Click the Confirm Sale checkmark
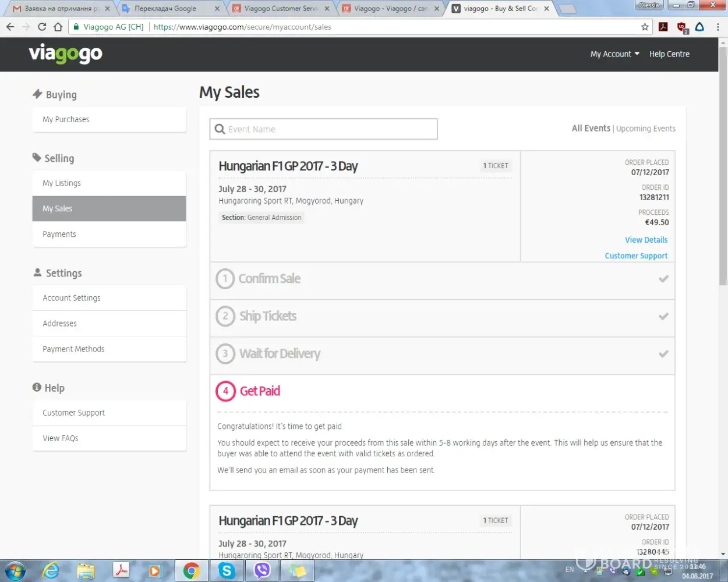The height and width of the screenshot is (582, 728). point(663,279)
